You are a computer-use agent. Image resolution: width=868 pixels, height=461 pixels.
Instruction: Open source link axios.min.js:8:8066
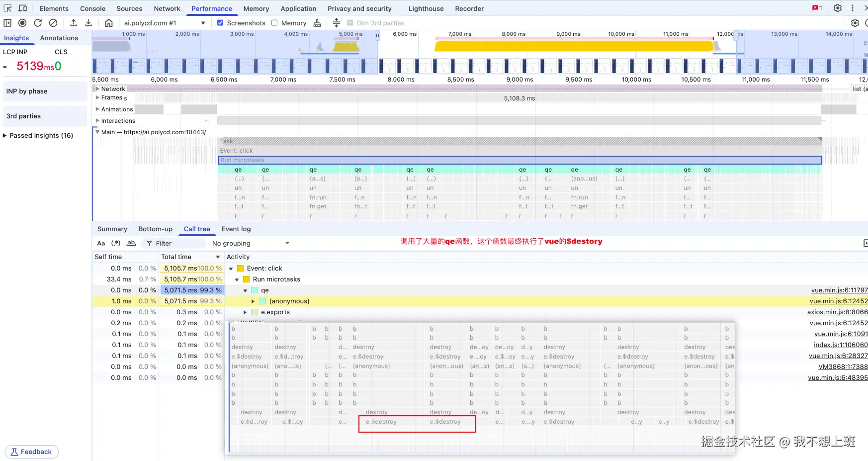pos(837,312)
